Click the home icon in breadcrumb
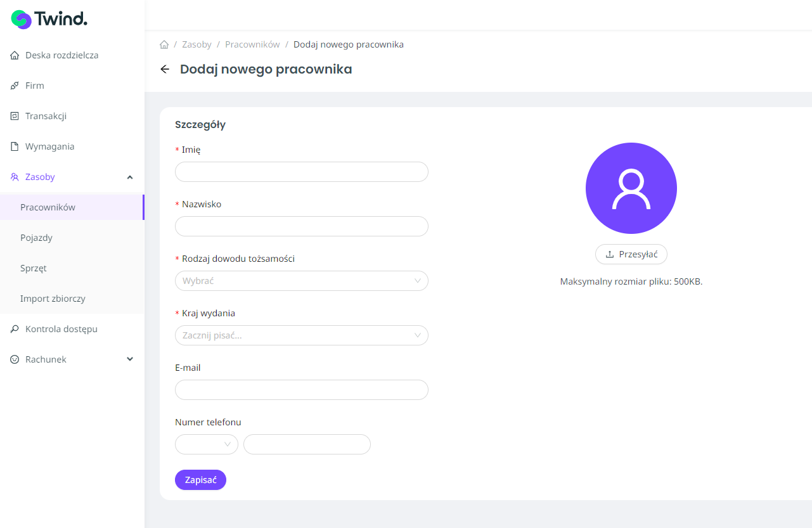The image size is (812, 528). [164, 44]
